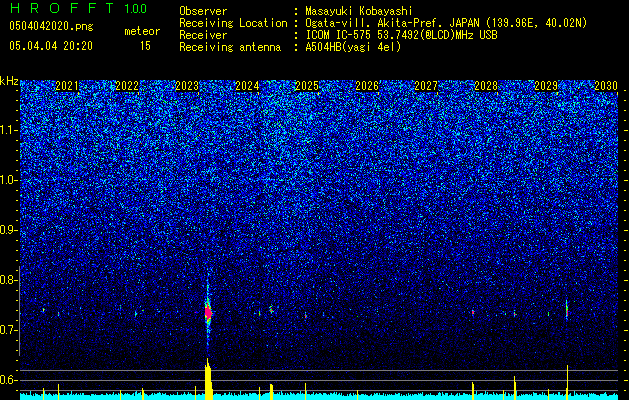Click the 2024 time marker
Screen dimensions: 629x400
tap(247, 86)
